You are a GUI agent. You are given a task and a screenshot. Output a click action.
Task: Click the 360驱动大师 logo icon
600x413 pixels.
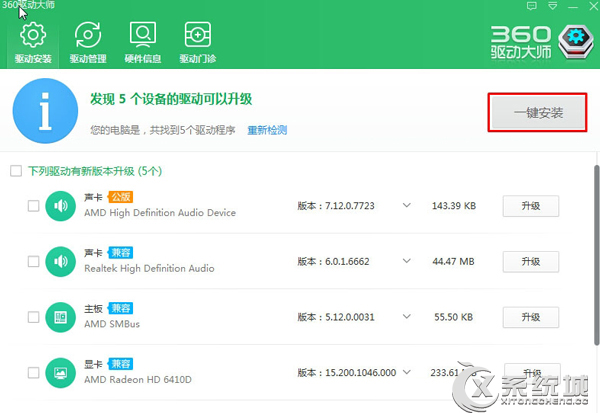tap(576, 42)
